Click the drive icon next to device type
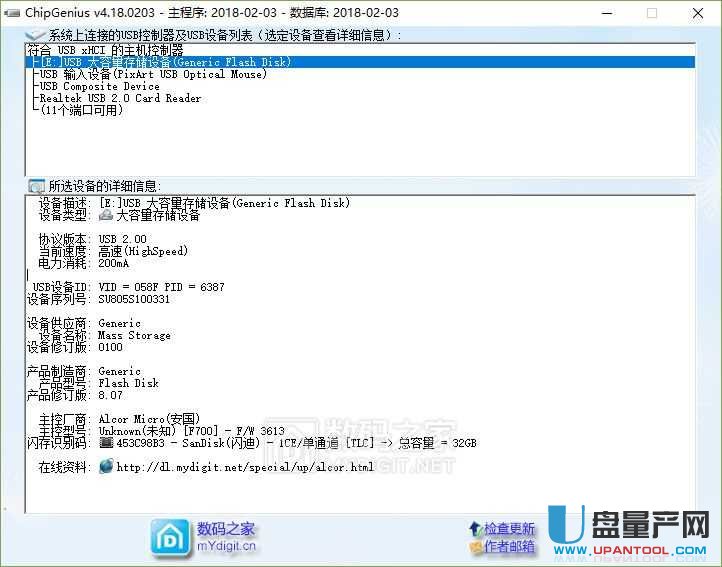This screenshot has height=567, width=722. point(106,215)
